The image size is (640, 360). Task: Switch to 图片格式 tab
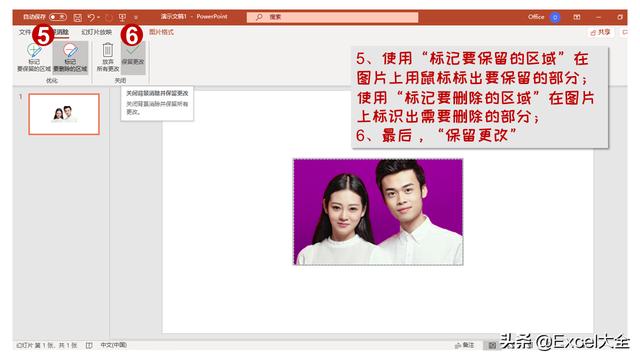click(x=161, y=32)
